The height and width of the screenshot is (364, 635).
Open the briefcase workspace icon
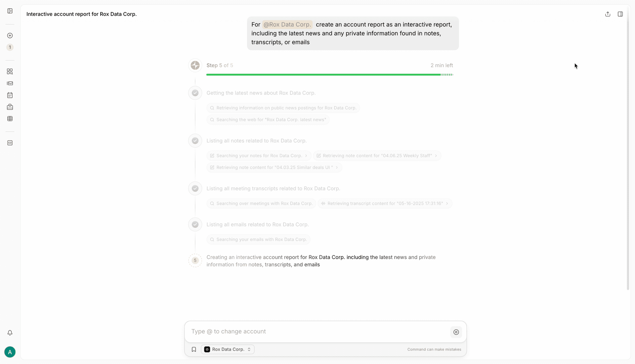10,107
